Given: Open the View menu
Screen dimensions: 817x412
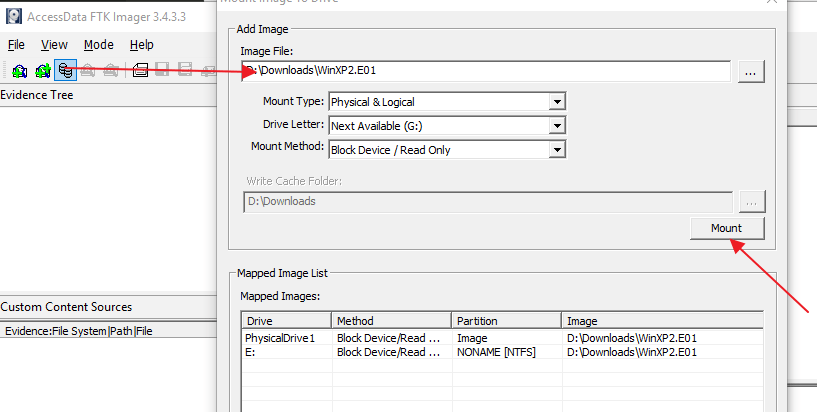Looking at the screenshot, I should pyautogui.click(x=54, y=45).
